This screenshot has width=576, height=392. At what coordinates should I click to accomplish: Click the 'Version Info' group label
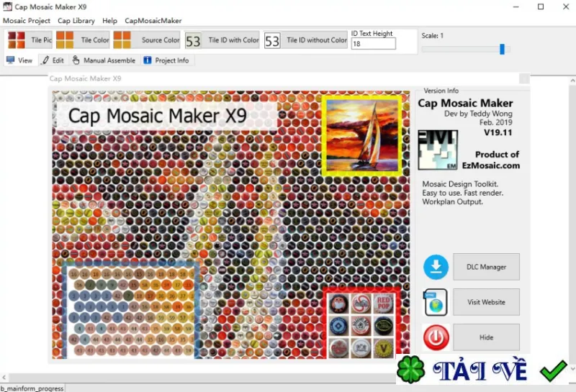441,91
